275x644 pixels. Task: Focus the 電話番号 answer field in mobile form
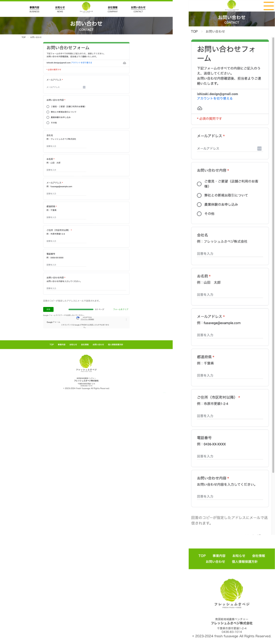[x=230, y=456]
